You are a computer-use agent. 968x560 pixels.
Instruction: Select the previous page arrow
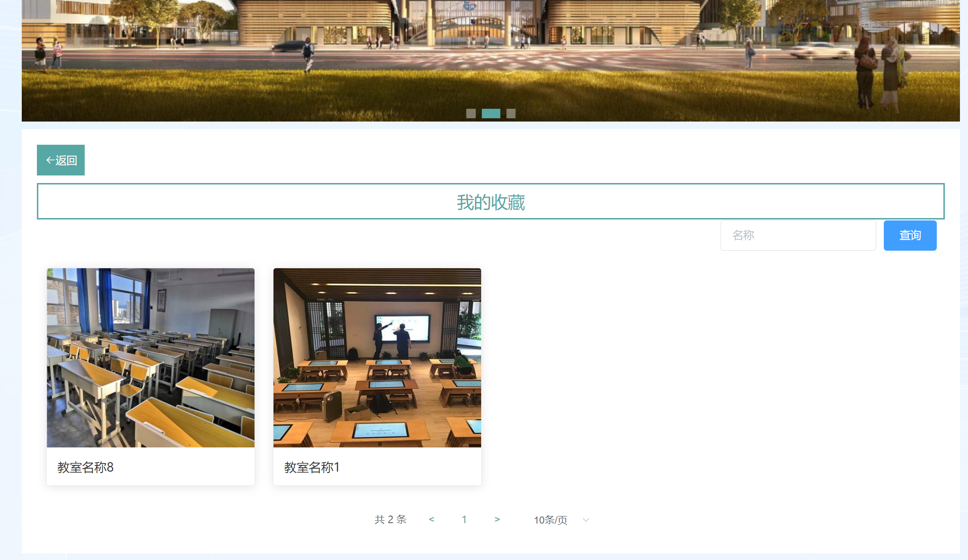point(431,519)
